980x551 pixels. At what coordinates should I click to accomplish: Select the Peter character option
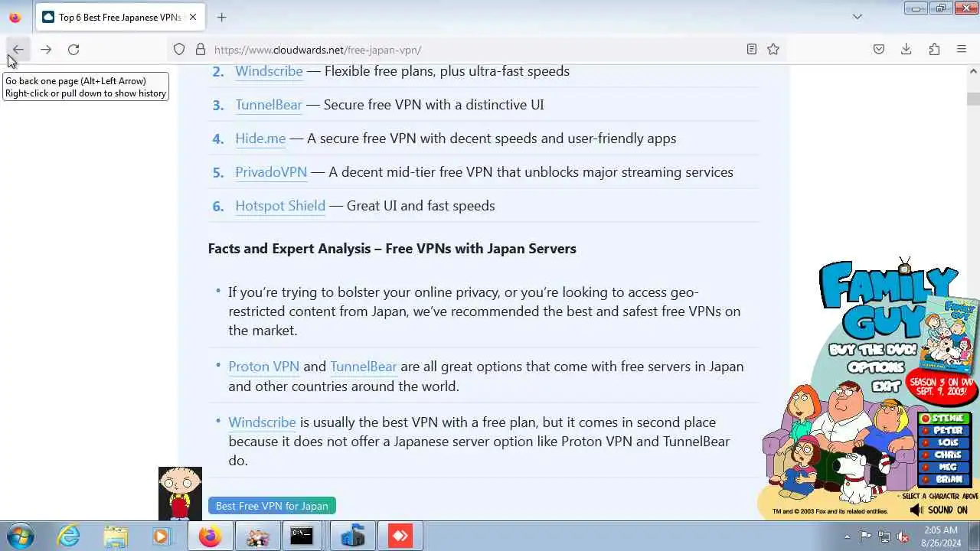pos(945,431)
